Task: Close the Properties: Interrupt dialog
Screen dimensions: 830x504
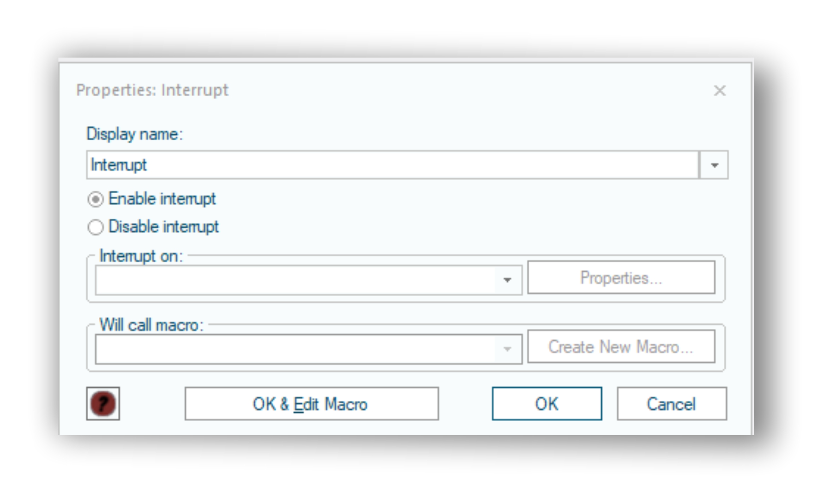Action: tap(720, 91)
